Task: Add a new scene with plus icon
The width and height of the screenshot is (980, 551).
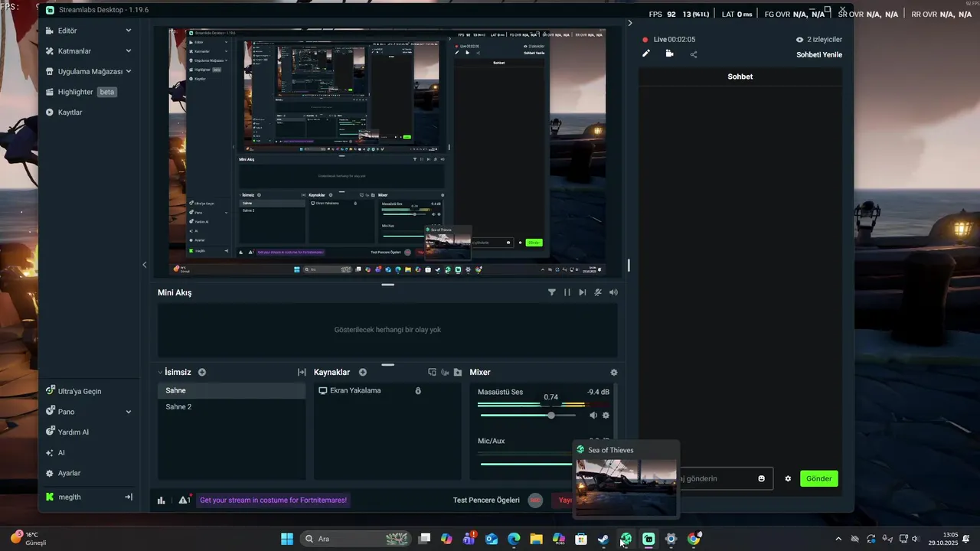Action: (x=202, y=372)
